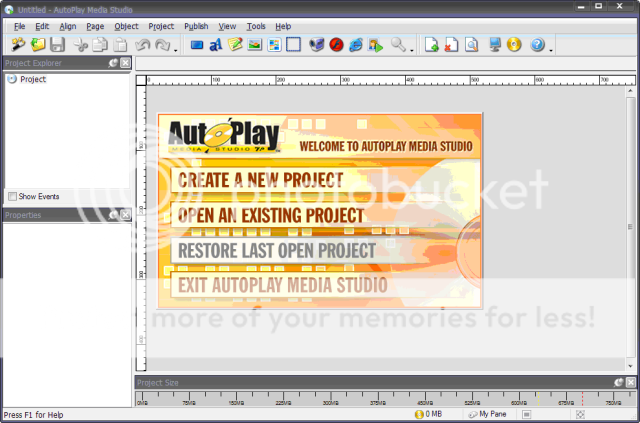The height and width of the screenshot is (423, 640).
Task: Select the Project node in the tree
Action: (33, 79)
